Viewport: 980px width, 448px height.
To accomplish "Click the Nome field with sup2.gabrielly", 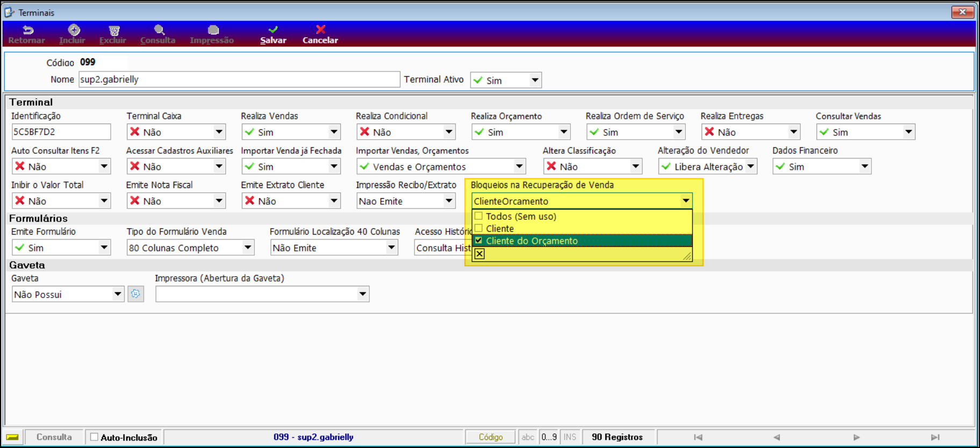I will 239,80.
